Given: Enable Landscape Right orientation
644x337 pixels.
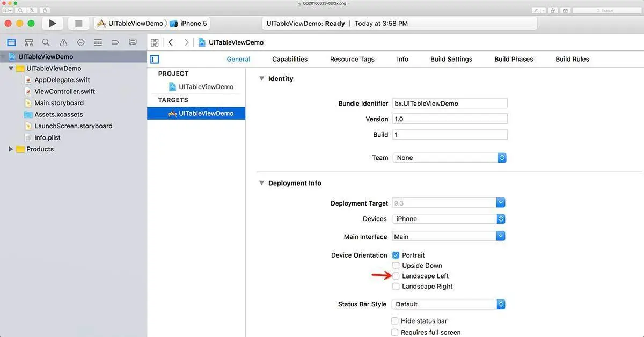Looking at the screenshot, I should 396,287.
